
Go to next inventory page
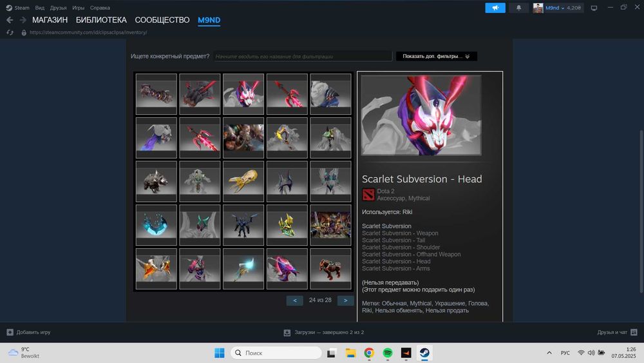point(345,300)
